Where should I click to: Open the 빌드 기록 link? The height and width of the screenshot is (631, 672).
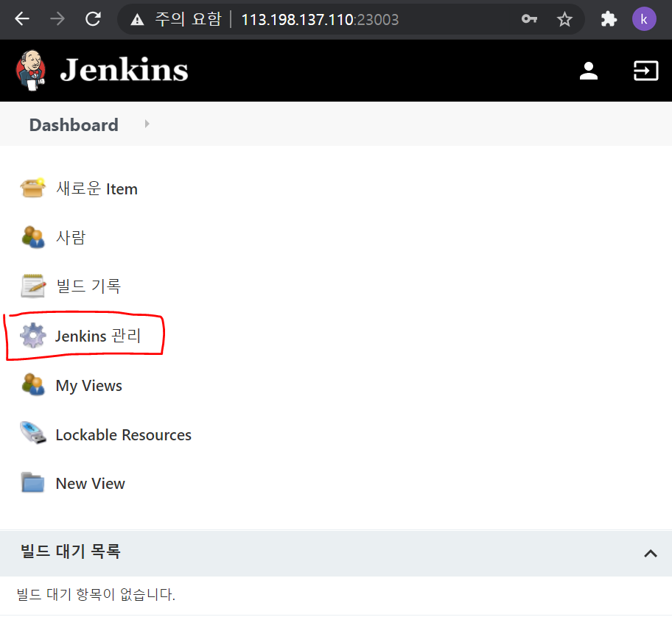click(88, 286)
